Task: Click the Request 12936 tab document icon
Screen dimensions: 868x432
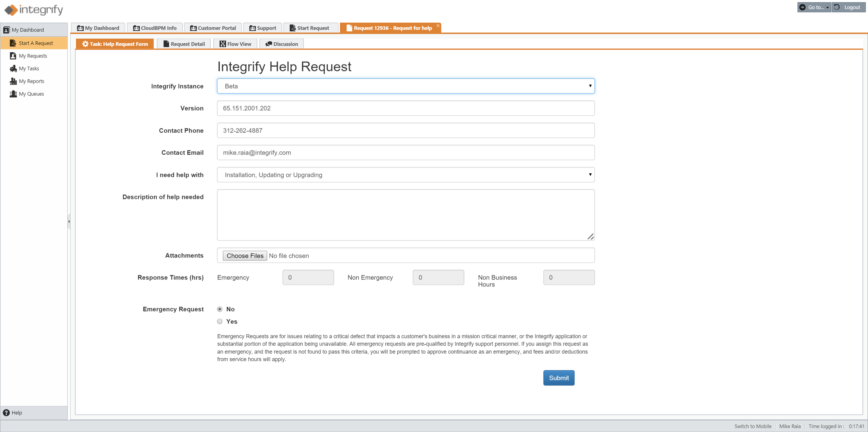Action: [349, 28]
